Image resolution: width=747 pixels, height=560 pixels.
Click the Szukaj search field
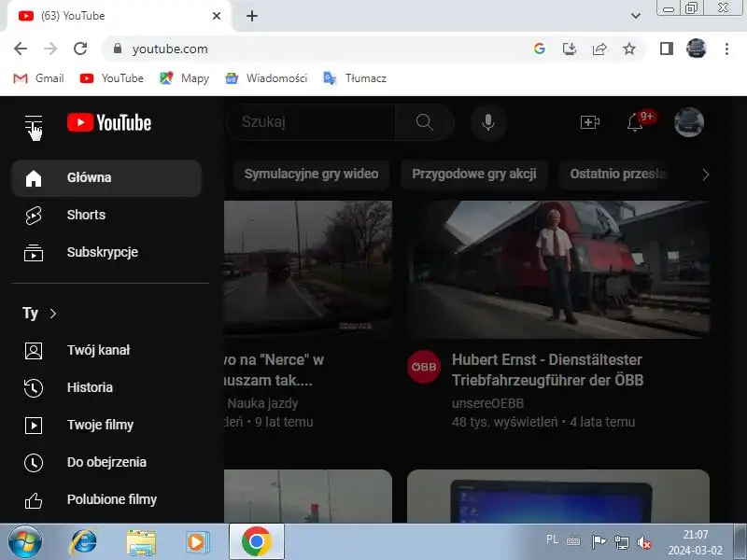click(311, 122)
